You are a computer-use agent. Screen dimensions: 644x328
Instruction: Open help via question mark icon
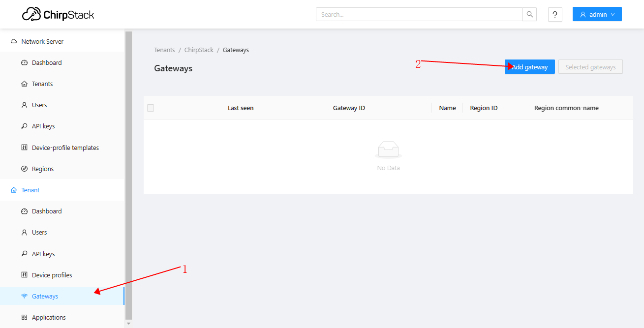[x=555, y=14]
